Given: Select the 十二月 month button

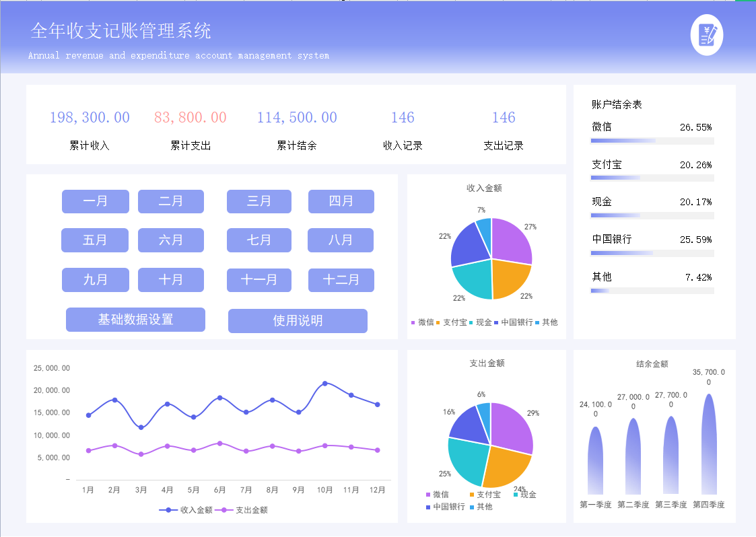Looking at the screenshot, I should point(341,280).
